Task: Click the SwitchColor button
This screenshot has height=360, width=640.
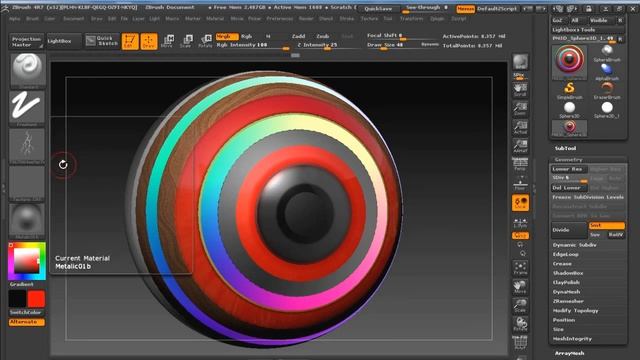Action: click(x=27, y=313)
